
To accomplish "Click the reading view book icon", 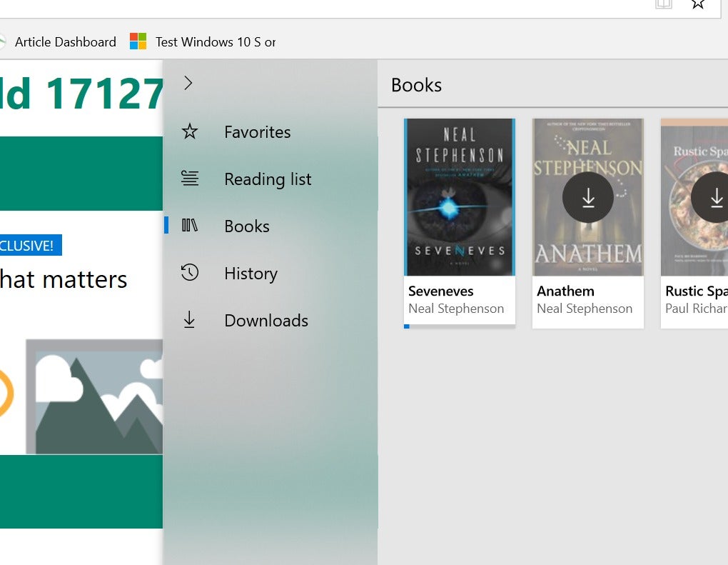I will click(x=664, y=4).
